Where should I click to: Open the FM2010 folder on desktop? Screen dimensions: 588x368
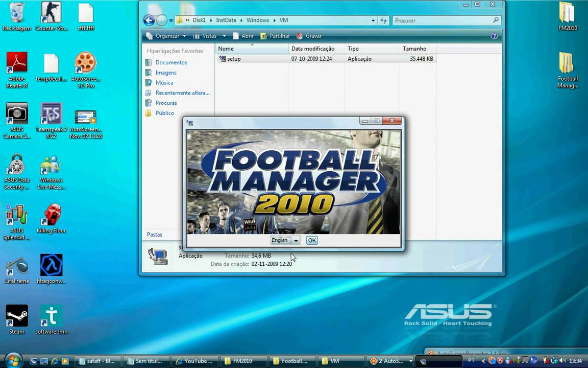(568, 16)
